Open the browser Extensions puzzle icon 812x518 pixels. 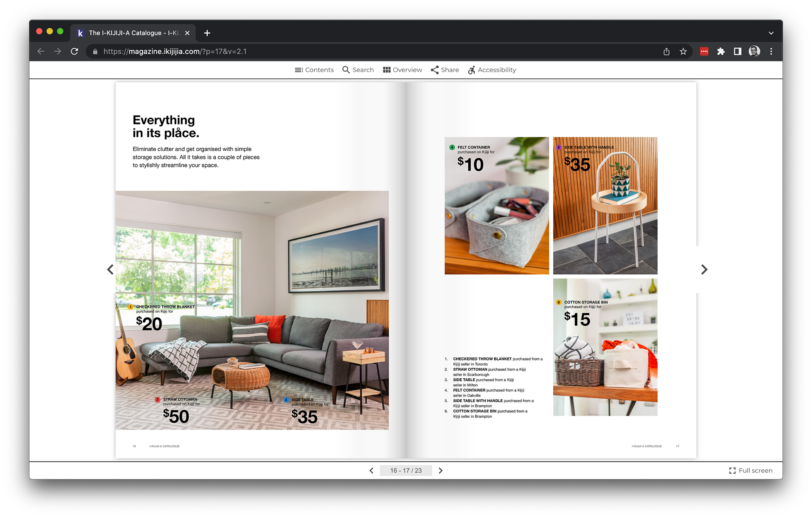tap(721, 52)
